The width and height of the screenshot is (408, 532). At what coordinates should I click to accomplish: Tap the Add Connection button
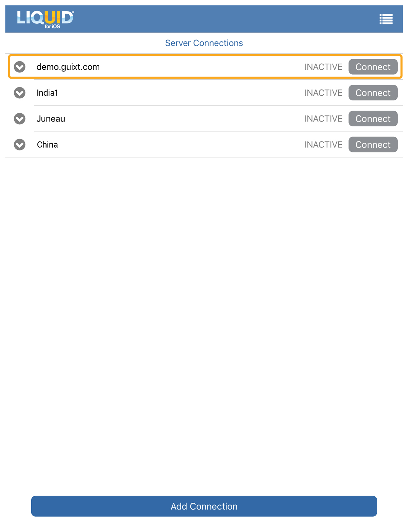point(204,506)
